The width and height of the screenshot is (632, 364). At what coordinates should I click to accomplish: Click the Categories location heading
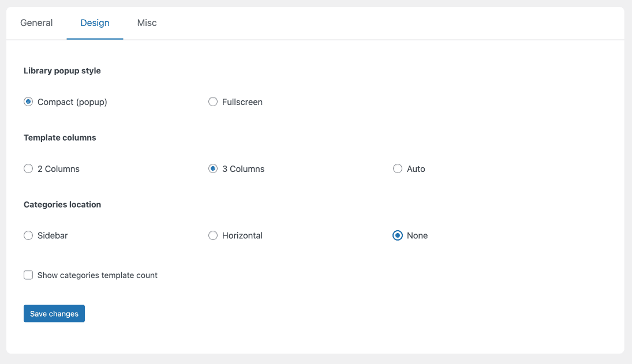point(62,205)
